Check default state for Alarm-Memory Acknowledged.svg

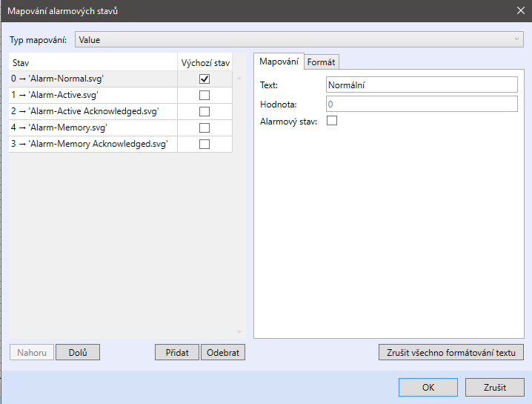[x=205, y=144]
